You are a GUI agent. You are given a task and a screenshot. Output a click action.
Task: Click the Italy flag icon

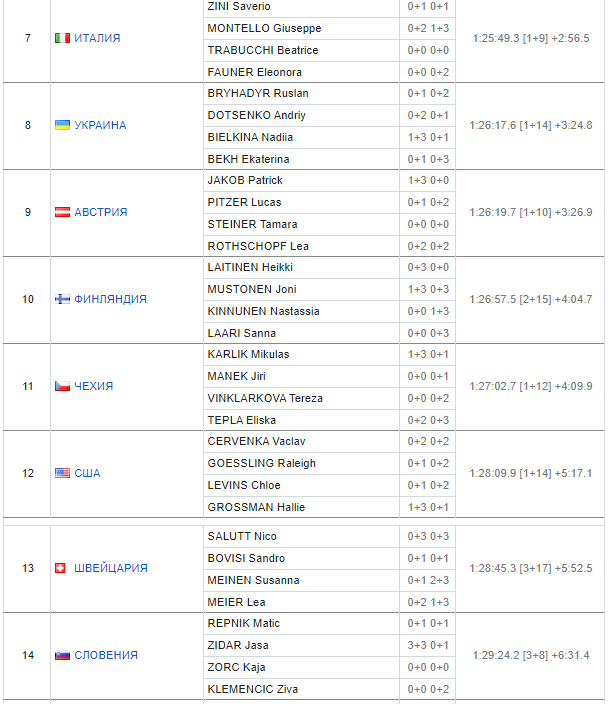tap(62, 38)
